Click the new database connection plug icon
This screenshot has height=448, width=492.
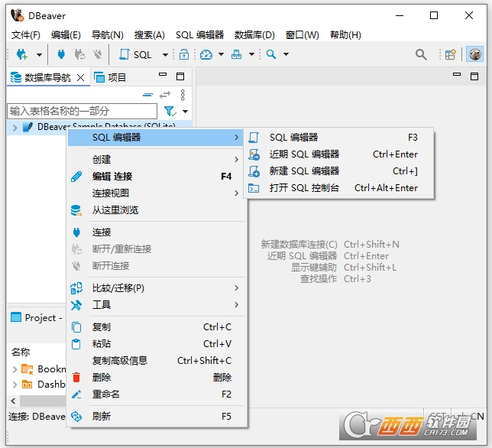pyautogui.click(x=22, y=54)
